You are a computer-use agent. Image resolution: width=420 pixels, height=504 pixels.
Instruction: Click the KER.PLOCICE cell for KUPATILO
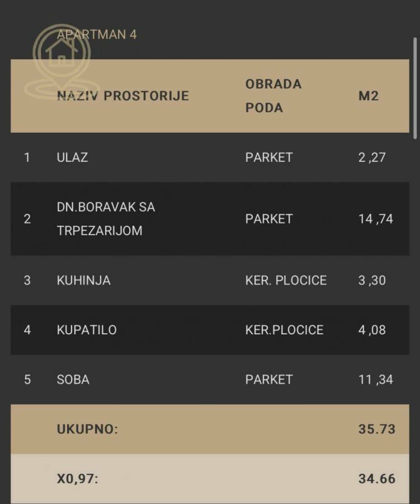tap(284, 330)
